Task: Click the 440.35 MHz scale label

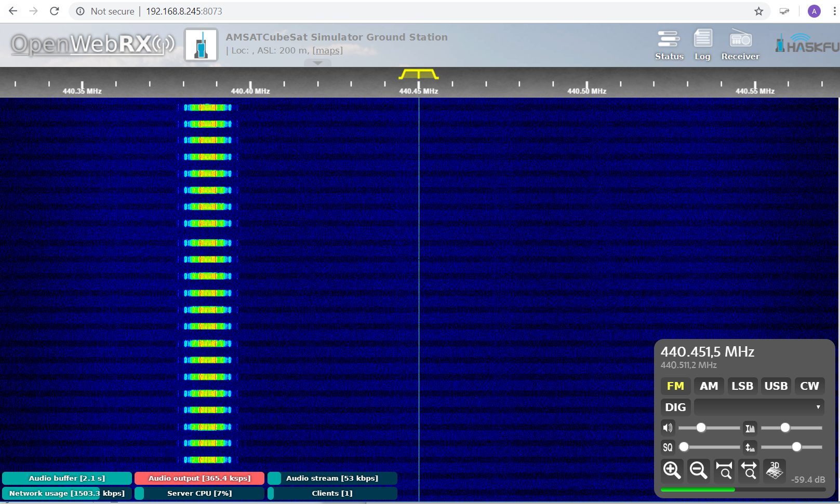Action: (x=82, y=91)
